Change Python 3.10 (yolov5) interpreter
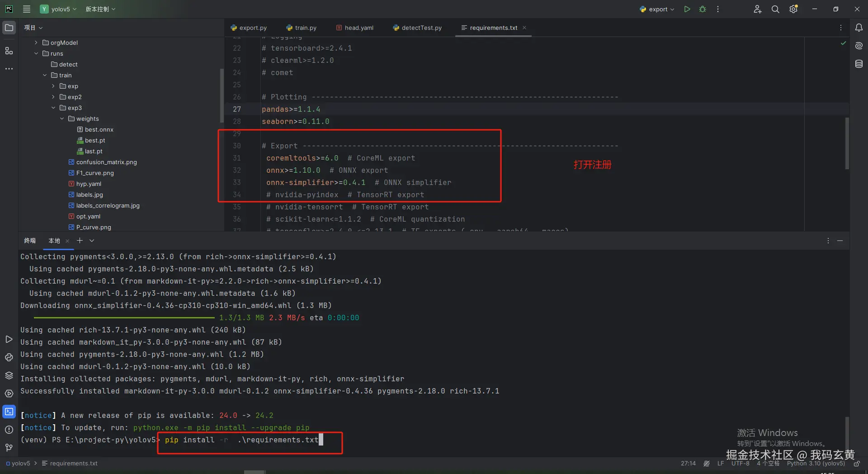The height and width of the screenshot is (474, 868). click(x=816, y=464)
